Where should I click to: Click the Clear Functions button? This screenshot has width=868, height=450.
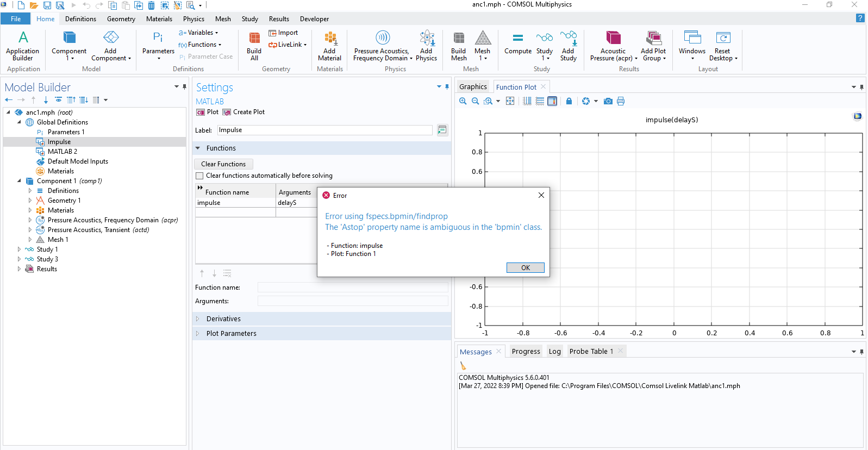click(x=223, y=164)
